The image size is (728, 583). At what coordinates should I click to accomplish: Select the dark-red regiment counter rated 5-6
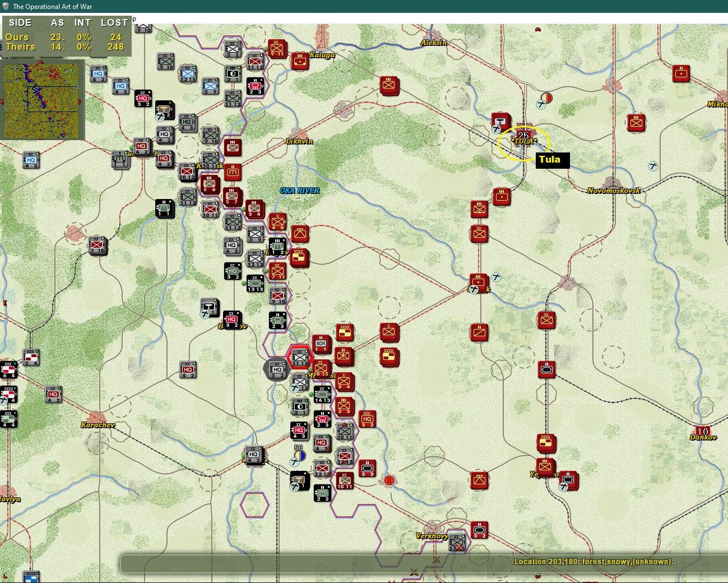[x=210, y=184]
